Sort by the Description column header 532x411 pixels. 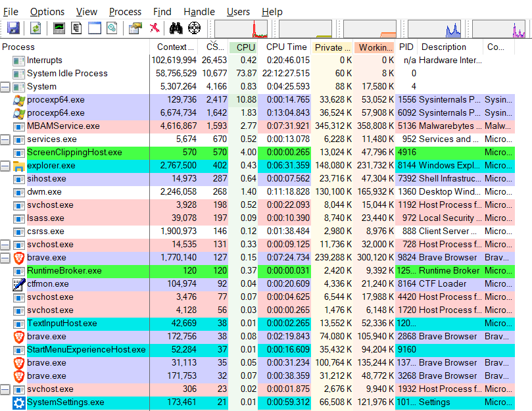(450, 47)
